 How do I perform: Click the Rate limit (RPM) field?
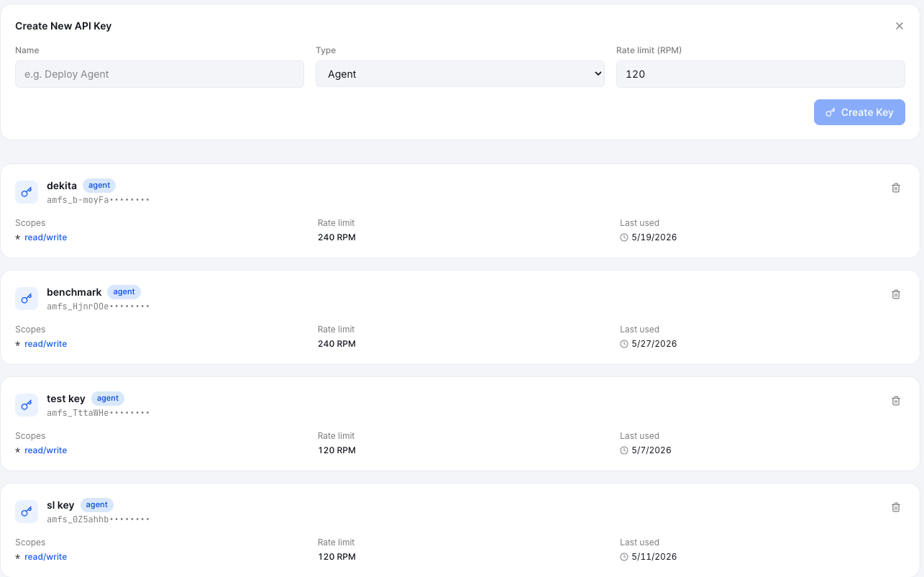[761, 74]
